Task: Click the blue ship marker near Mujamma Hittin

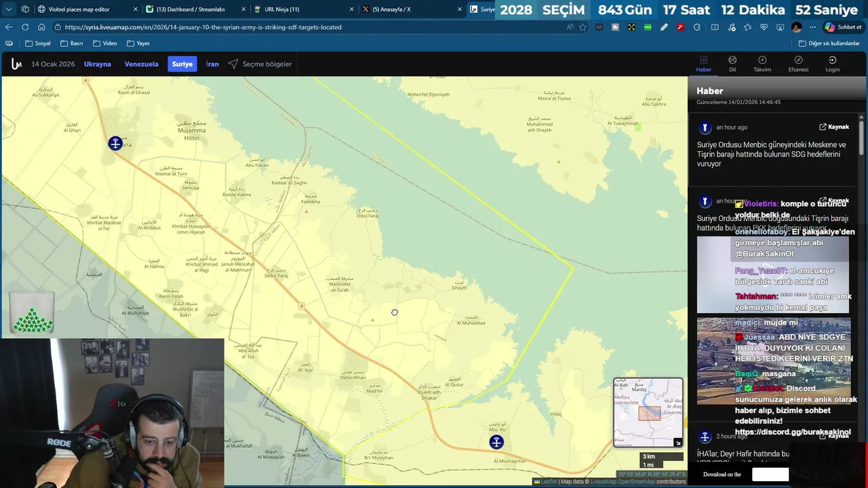Action: tap(115, 143)
